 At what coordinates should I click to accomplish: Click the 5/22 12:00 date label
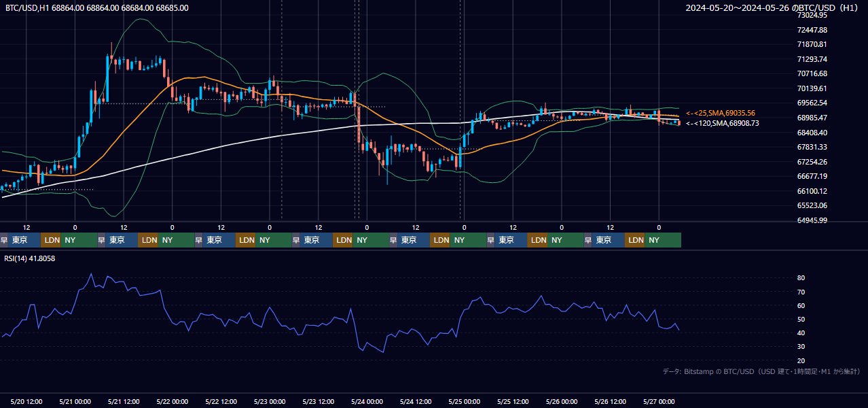221,401
